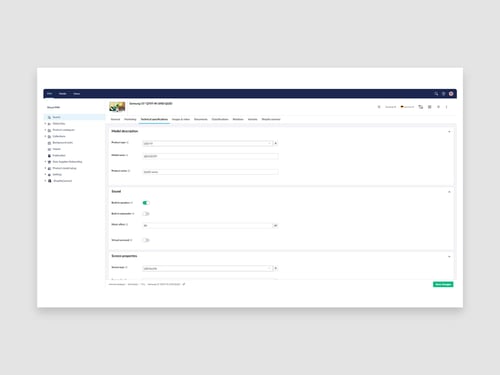Select the Technical specifications tab
The image size is (500, 375).
click(x=154, y=119)
